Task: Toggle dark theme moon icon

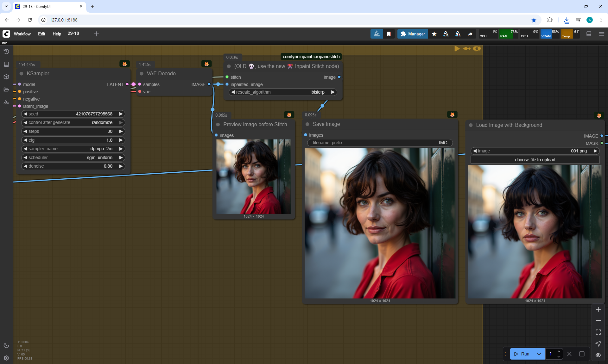Action: pyautogui.click(x=6, y=345)
